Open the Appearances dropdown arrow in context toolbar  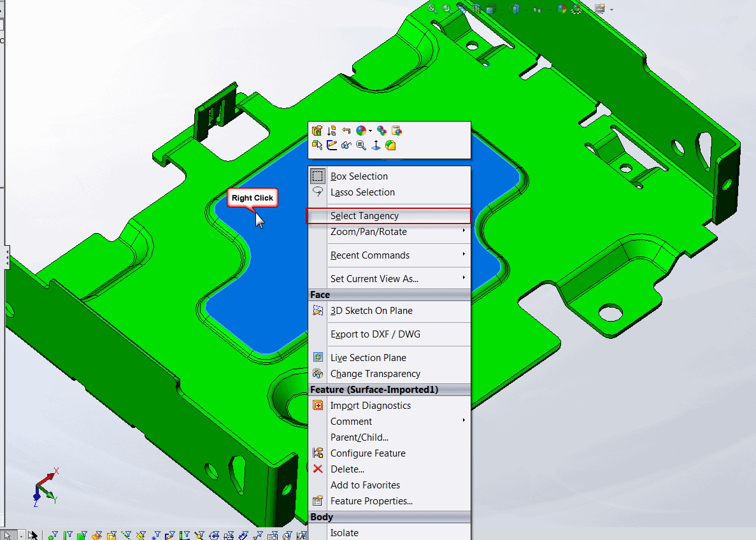click(370, 131)
